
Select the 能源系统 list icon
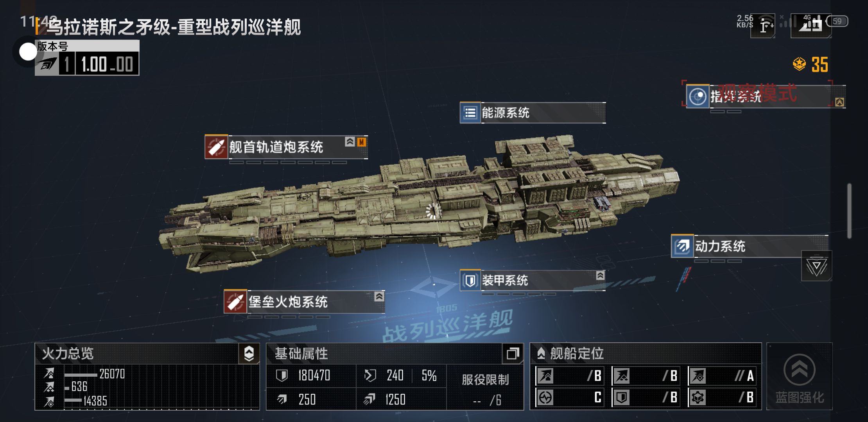click(x=470, y=113)
